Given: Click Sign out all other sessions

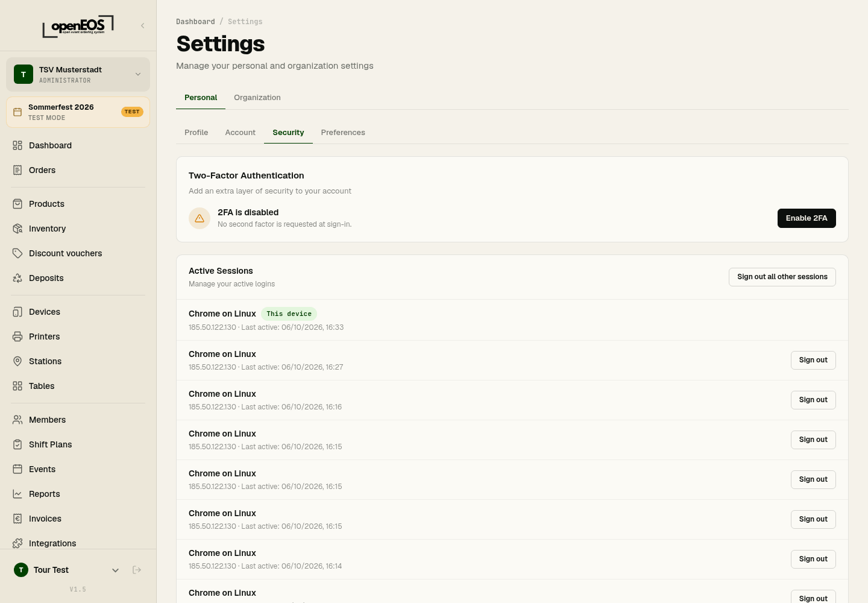Looking at the screenshot, I should click(x=782, y=277).
